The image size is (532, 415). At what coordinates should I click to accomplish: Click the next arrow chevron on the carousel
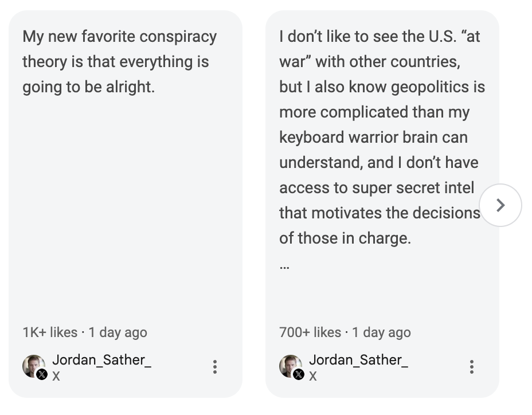(500, 205)
